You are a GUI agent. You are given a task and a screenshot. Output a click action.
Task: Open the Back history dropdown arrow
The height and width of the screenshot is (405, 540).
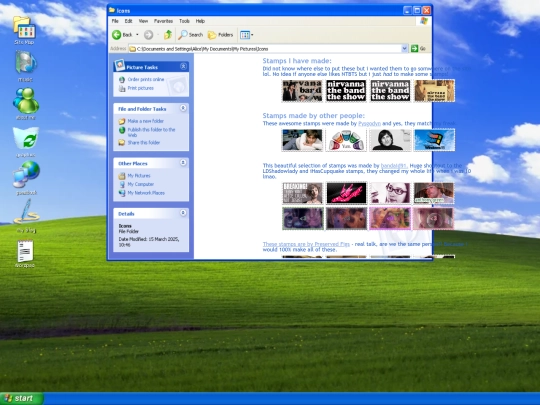[x=137, y=35]
